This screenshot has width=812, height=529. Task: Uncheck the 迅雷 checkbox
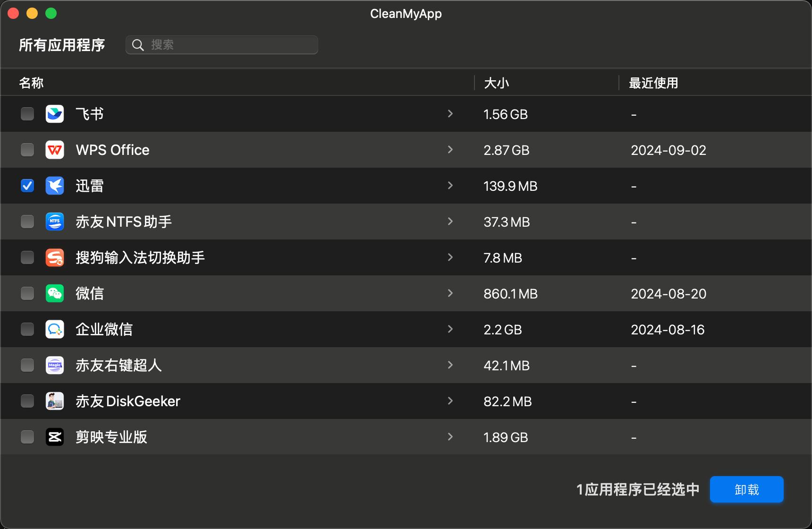point(27,186)
